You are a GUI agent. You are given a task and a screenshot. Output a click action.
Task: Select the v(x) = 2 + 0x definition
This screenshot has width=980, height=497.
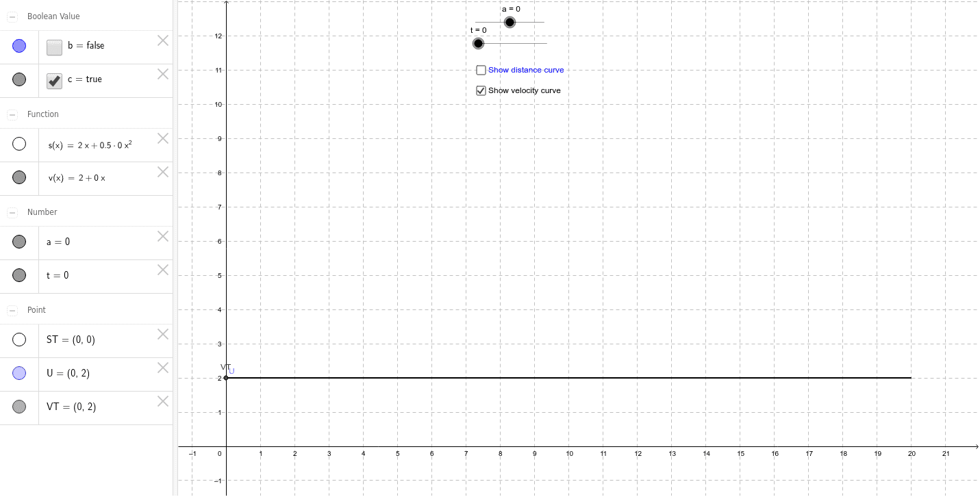[x=77, y=178]
